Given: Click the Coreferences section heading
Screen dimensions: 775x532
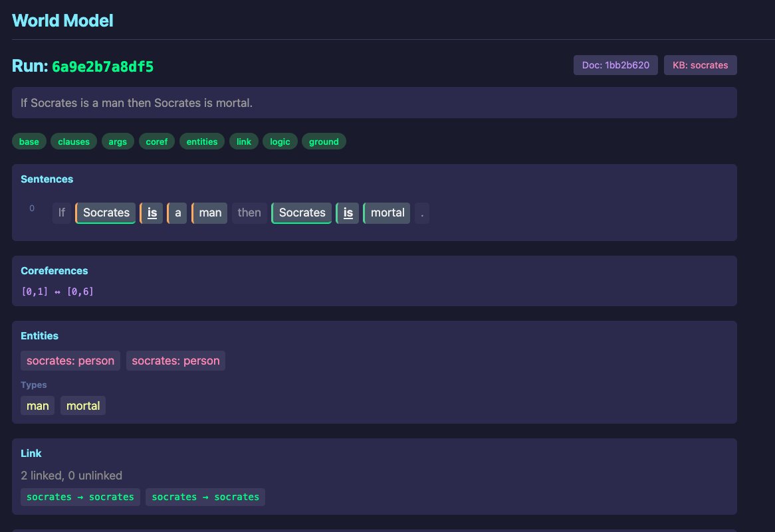Looking at the screenshot, I should pyautogui.click(x=55, y=271).
